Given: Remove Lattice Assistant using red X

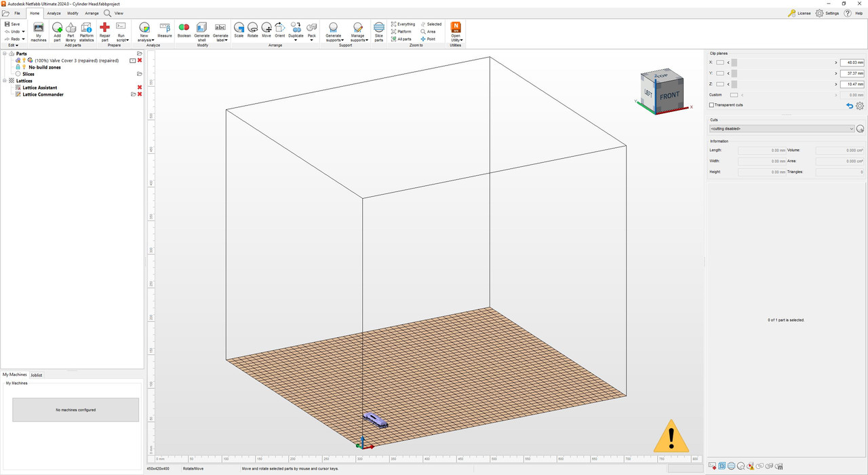Looking at the screenshot, I should tap(140, 88).
